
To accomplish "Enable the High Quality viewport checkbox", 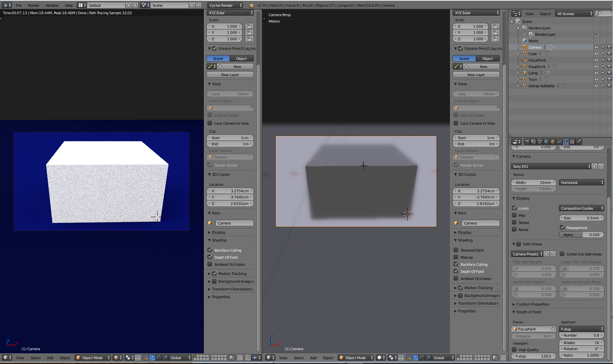I will [x=514, y=350].
